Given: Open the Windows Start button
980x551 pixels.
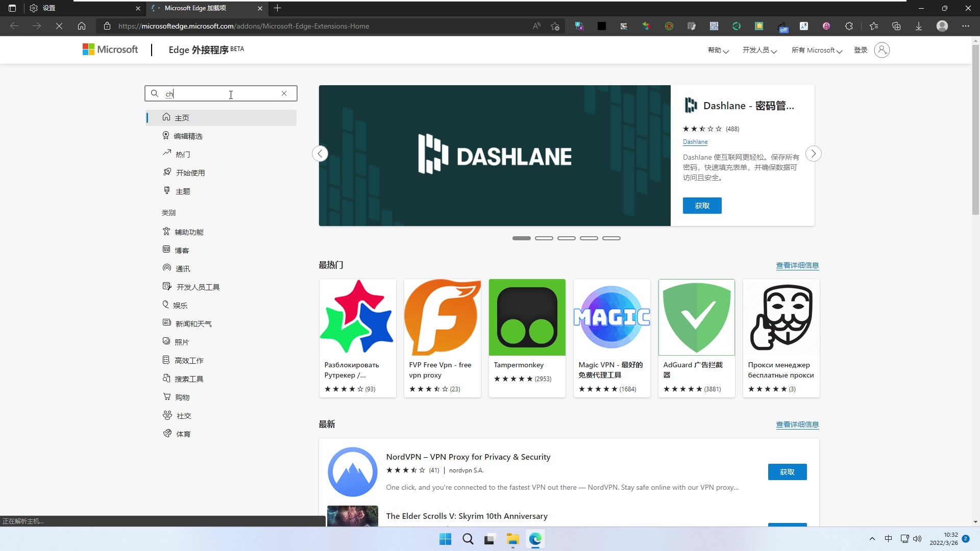Looking at the screenshot, I should [x=445, y=539].
